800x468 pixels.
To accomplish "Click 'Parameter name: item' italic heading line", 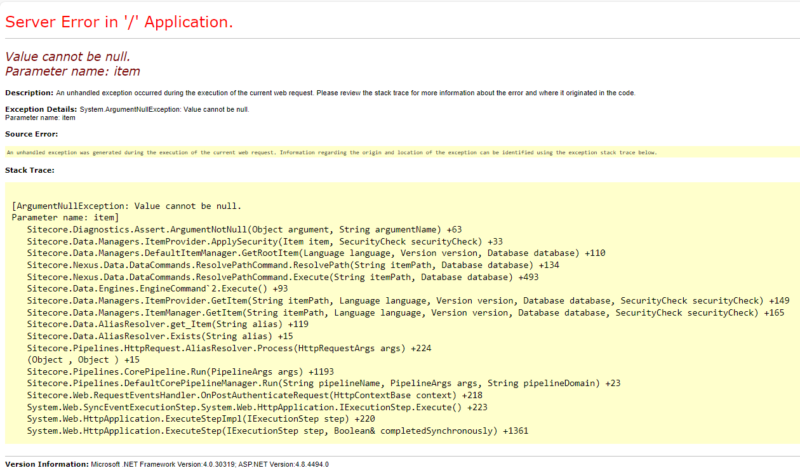I will (72, 71).
